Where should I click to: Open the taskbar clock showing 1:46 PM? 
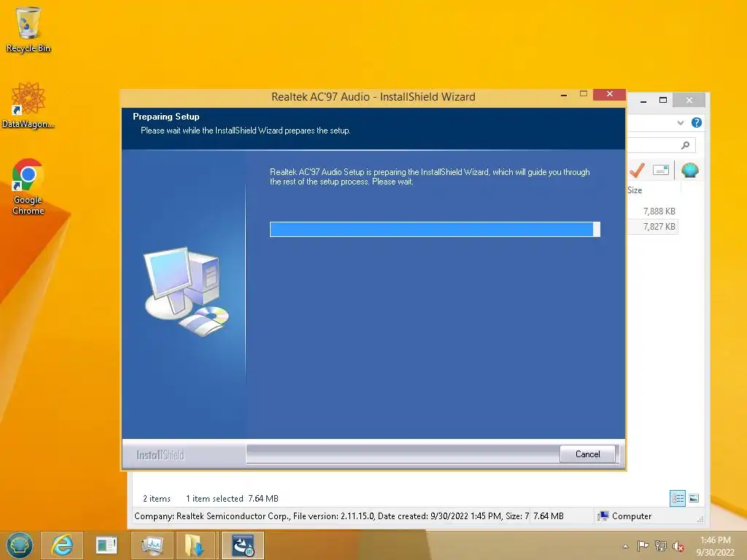coord(715,545)
